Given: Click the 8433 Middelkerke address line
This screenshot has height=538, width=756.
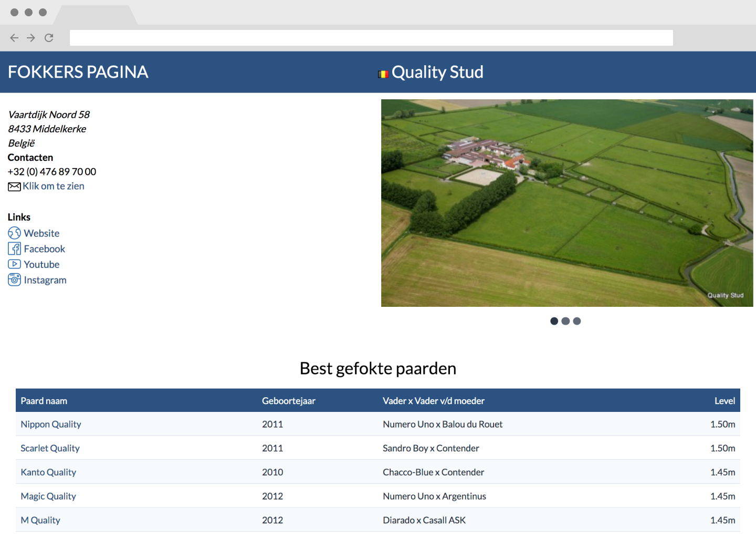Looking at the screenshot, I should 47,129.
